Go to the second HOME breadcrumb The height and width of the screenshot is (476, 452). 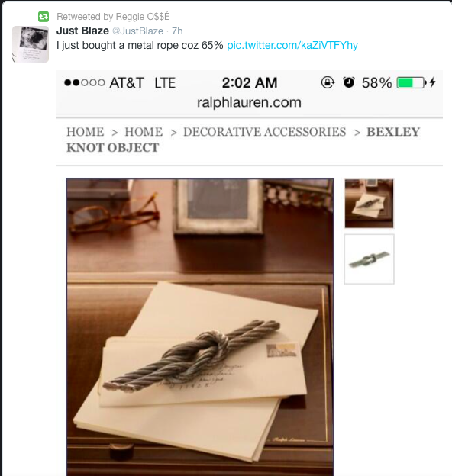144,132
